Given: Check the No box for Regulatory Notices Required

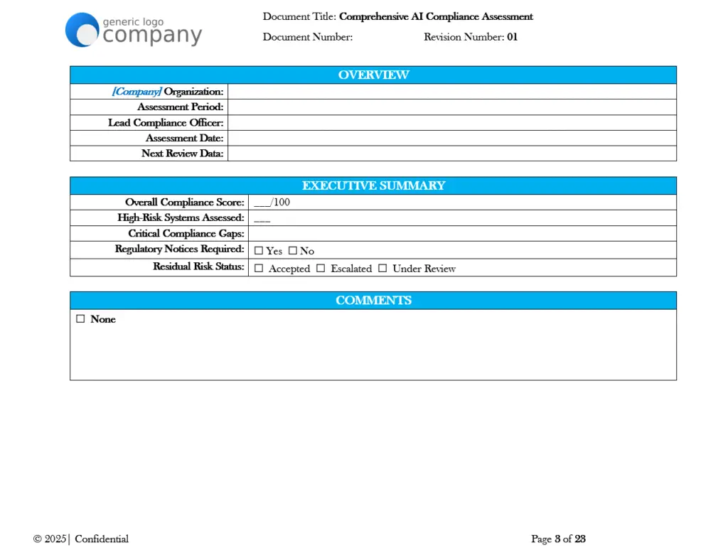Looking at the screenshot, I should coord(291,250).
